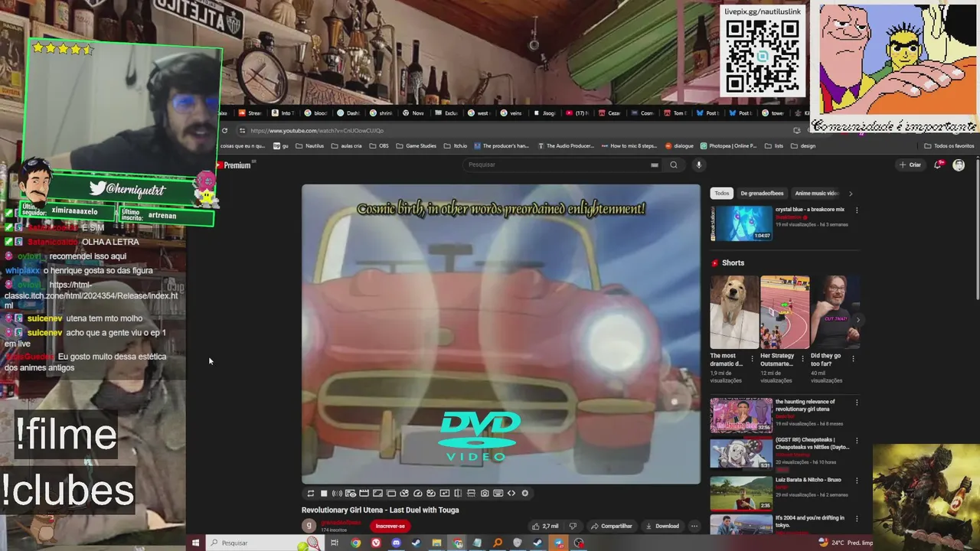Open options for Luiz Barata & Nitcho video
The height and width of the screenshot is (551, 980).
coord(857,480)
